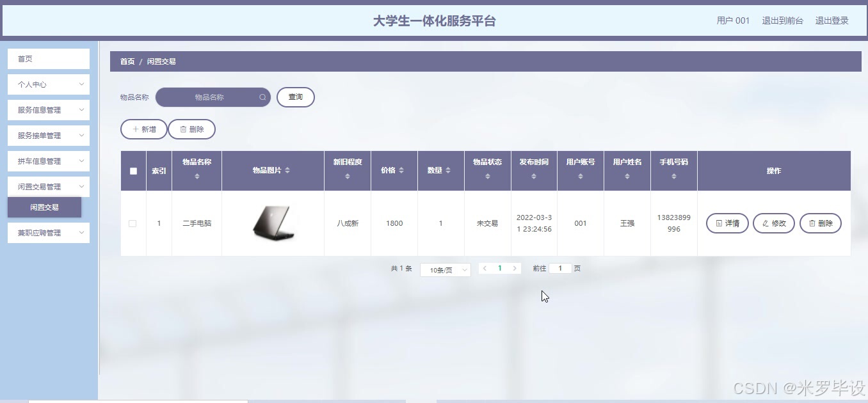This screenshot has height=403, width=868.
Task: Click 修改 for 二手电脑 row
Action: (x=774, y=223)
